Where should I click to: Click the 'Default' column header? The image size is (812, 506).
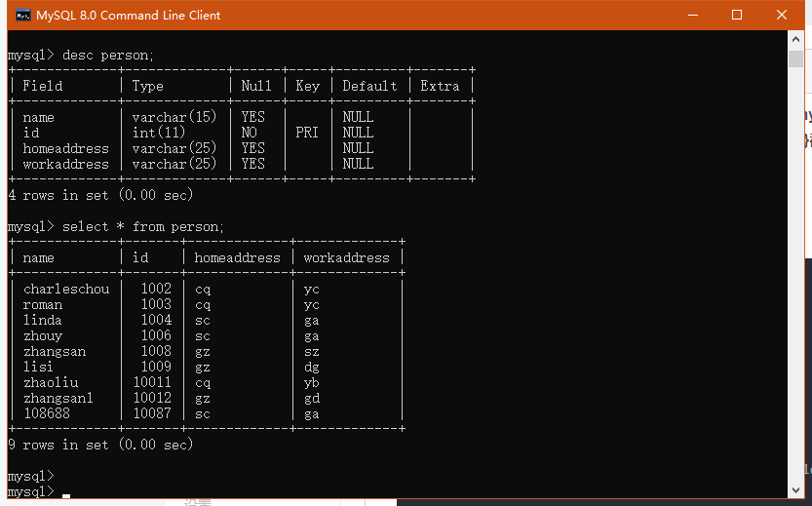click(x=369, y=86)
